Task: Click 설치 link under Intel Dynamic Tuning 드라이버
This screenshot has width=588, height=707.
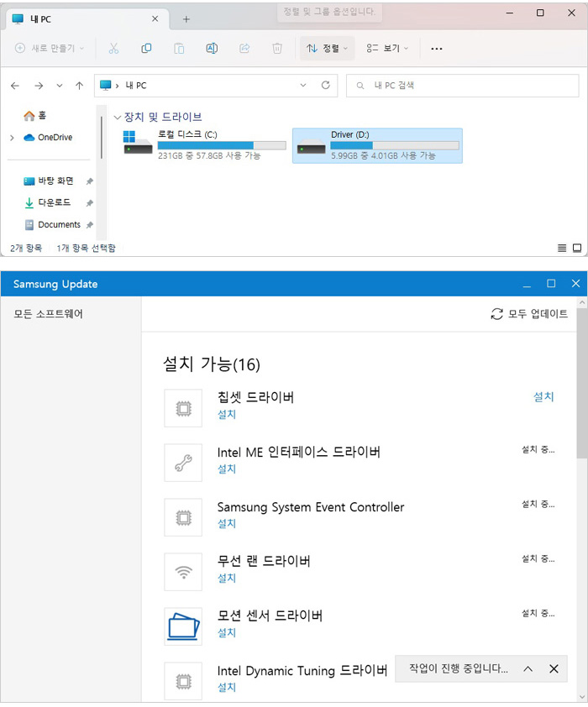Action: pyautogui.click(x=226, y=687)
